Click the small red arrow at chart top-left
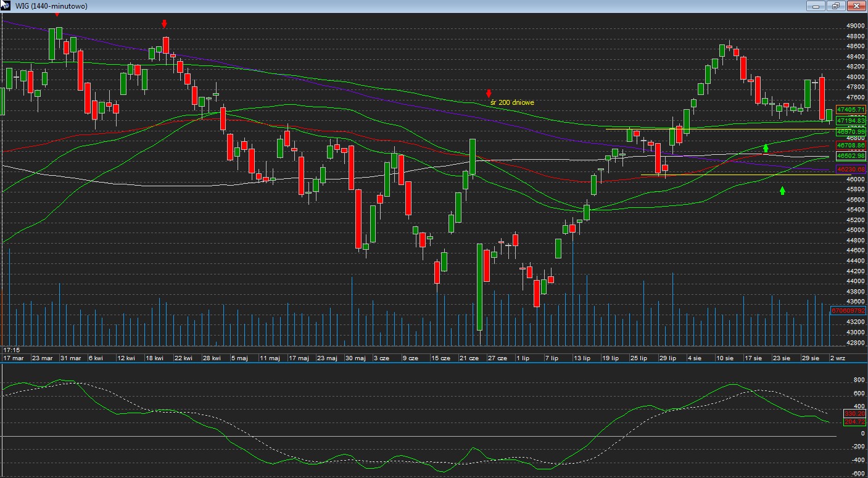The height and width of the screenshot is (478, 868). [x=57, y=15]
